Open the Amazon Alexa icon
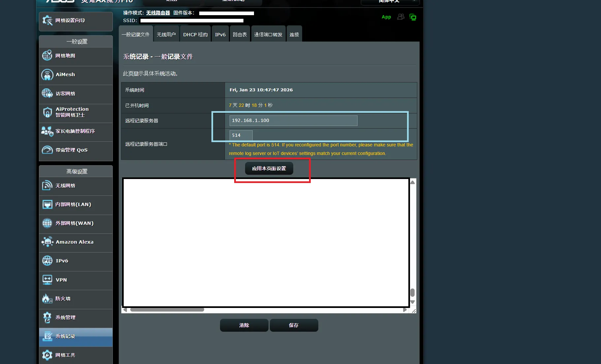Viewport: 601px width, 364px height. tap(47, 242)
